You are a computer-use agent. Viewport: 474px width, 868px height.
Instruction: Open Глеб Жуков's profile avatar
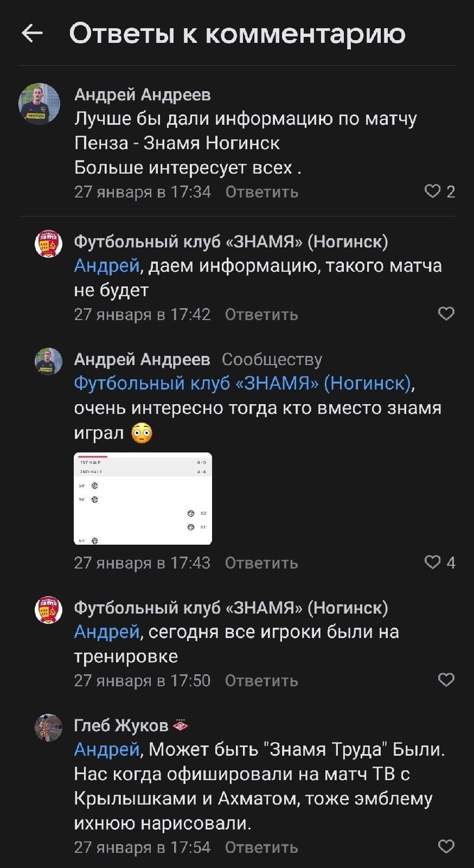(x=48, y=727)
